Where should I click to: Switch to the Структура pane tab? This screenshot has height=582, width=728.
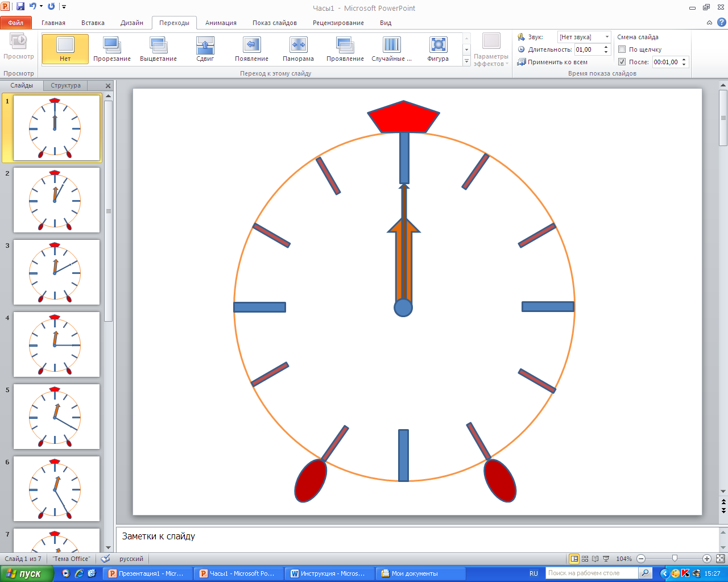point(65,85)
